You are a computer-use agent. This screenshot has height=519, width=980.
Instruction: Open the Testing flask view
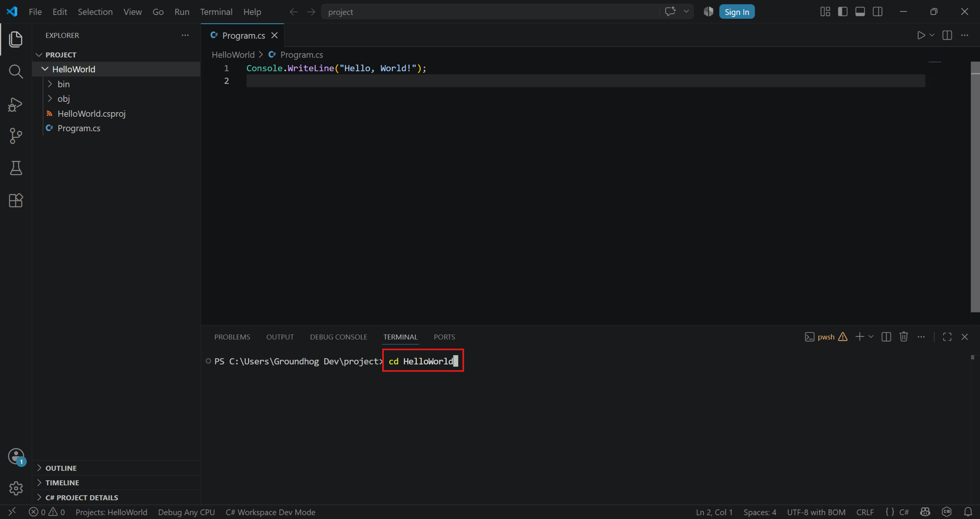(16, 168)
